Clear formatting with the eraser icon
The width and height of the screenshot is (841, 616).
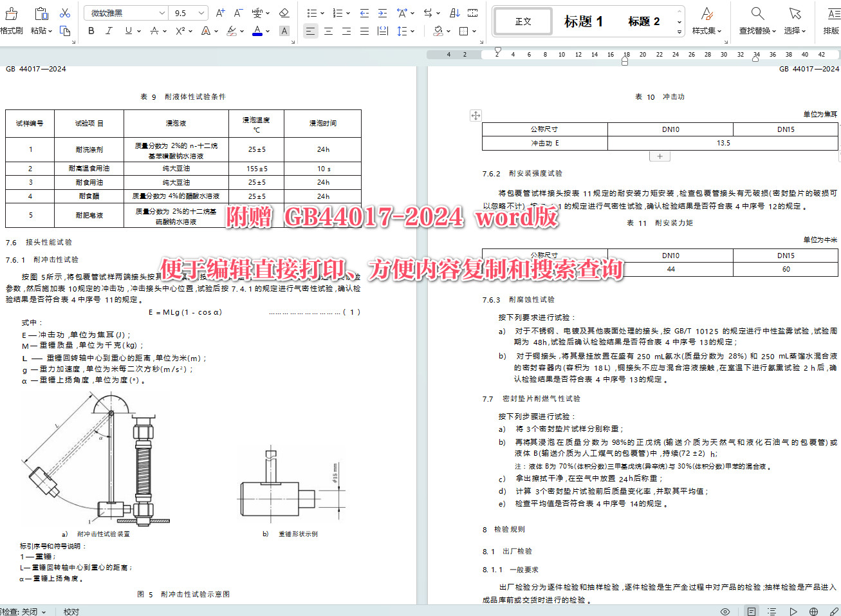284,12
